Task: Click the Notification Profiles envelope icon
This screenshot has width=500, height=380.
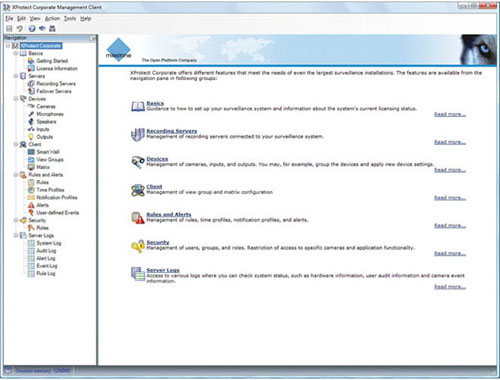Action: click(31, 197)
